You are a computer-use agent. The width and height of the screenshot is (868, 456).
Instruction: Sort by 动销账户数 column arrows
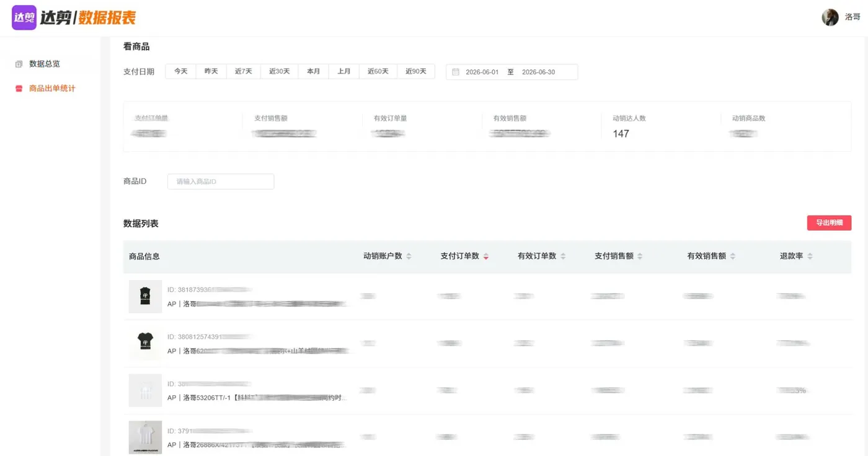click(x=409, y=256)
